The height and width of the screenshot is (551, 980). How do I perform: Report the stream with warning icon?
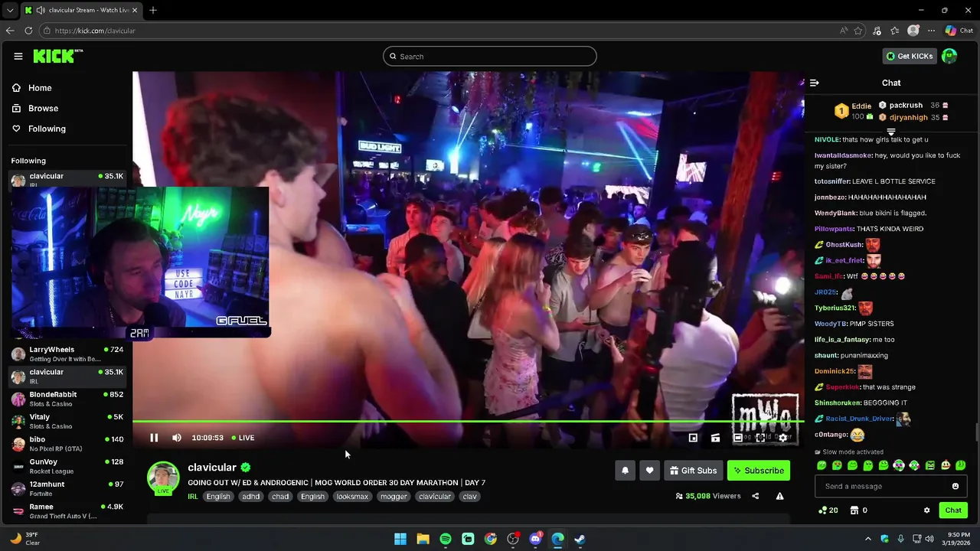(x=779, y=496)
